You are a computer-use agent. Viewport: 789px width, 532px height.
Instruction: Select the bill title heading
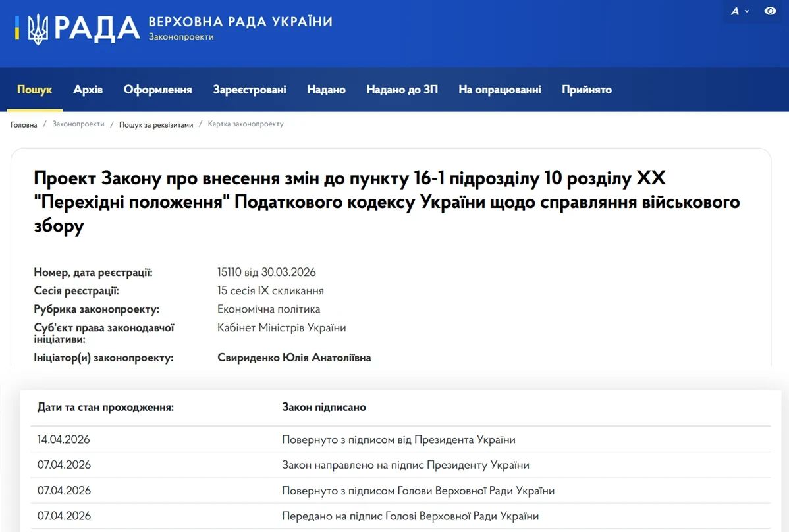point(387,201)
